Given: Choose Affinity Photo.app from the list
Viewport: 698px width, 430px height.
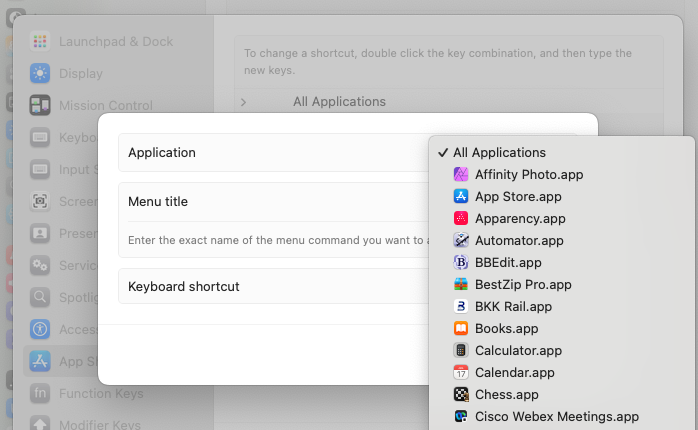Looking at the screenshot, I should click(x=561, y=174).
